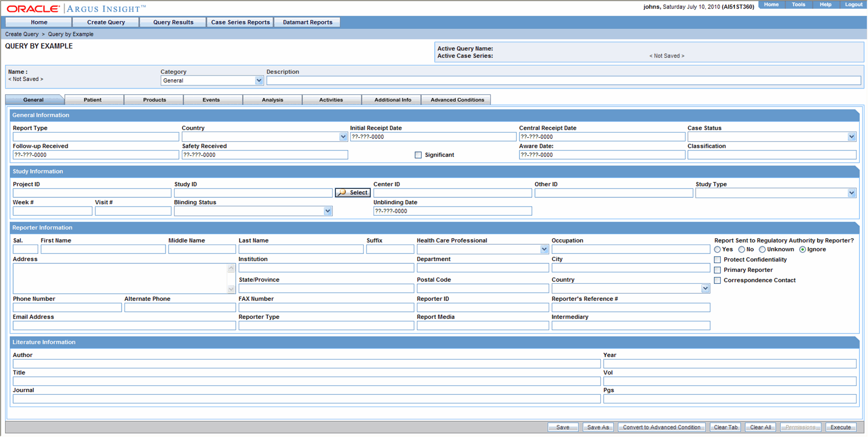Click the Reporter Type field

326,326
